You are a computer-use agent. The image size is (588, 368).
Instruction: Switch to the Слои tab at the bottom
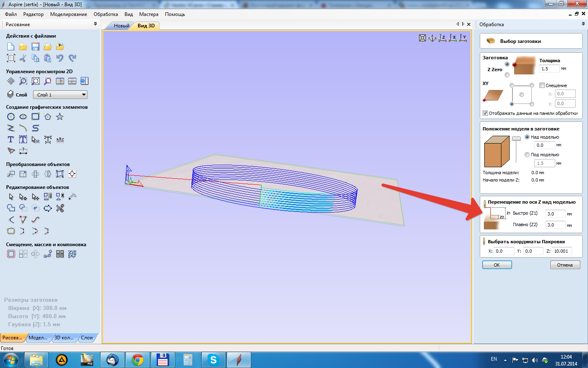pos(87,338)
